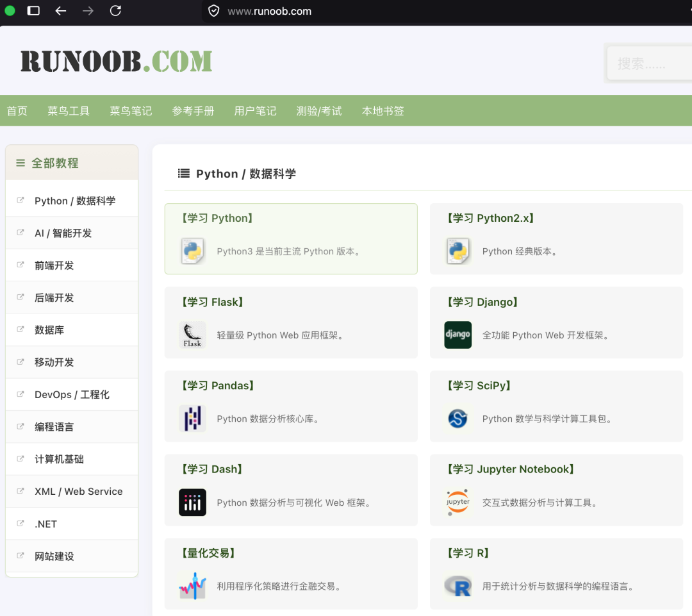Image resolution: width=692 pixels, height=616 pixels.
Task: Open 参考手册 in the nav bar
Action: 193,111
